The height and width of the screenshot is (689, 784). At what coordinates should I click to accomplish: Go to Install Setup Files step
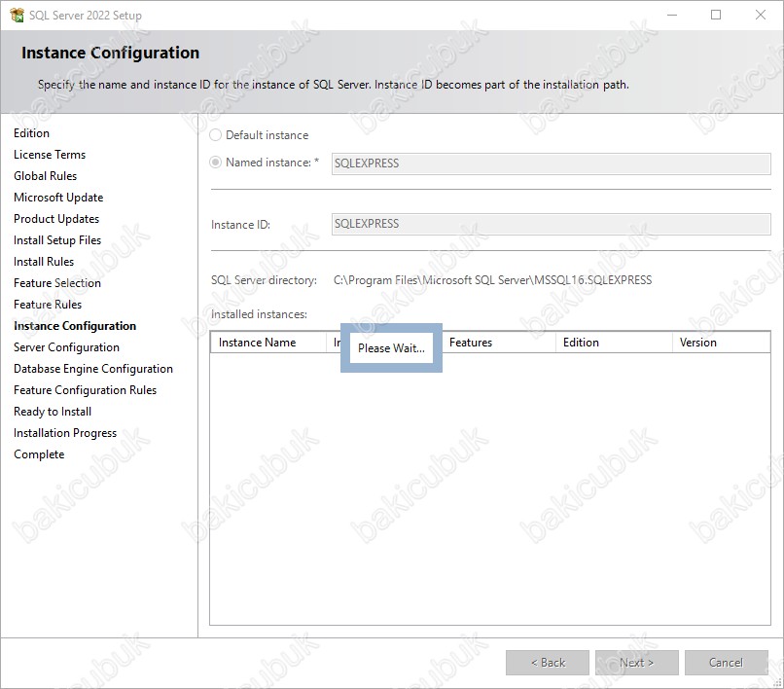coord(57,240)
